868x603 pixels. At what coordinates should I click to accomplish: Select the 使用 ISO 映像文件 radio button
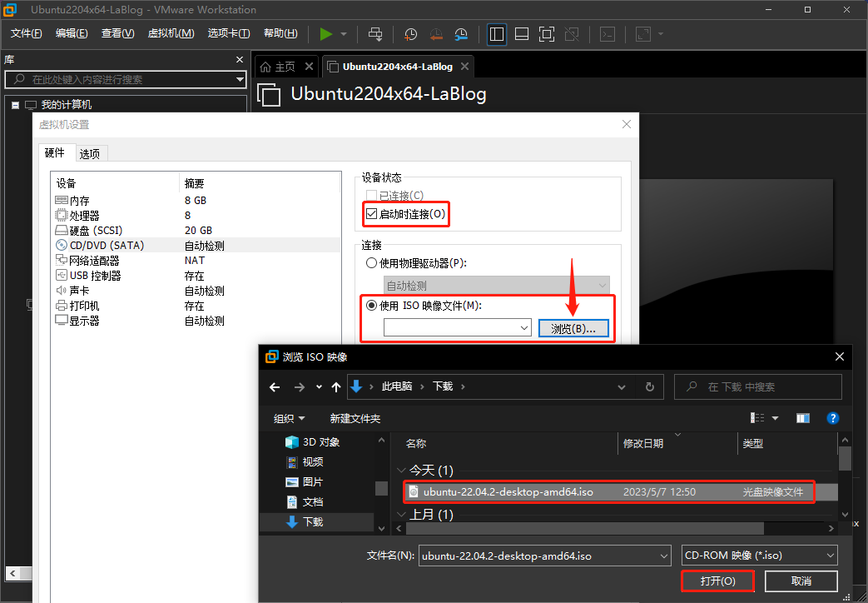click(x=371, y=306)
